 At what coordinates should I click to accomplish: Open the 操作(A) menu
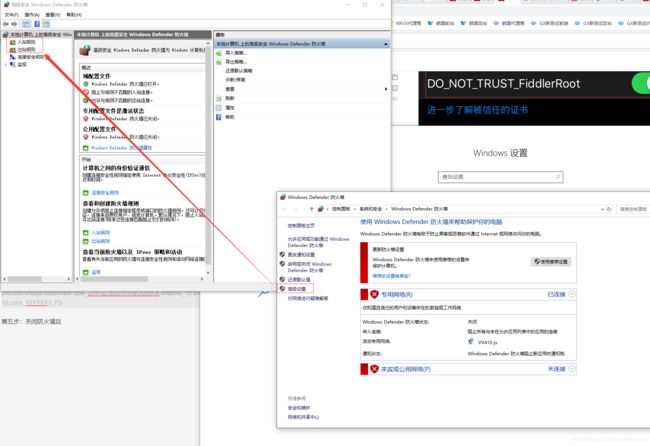(32, 15)
